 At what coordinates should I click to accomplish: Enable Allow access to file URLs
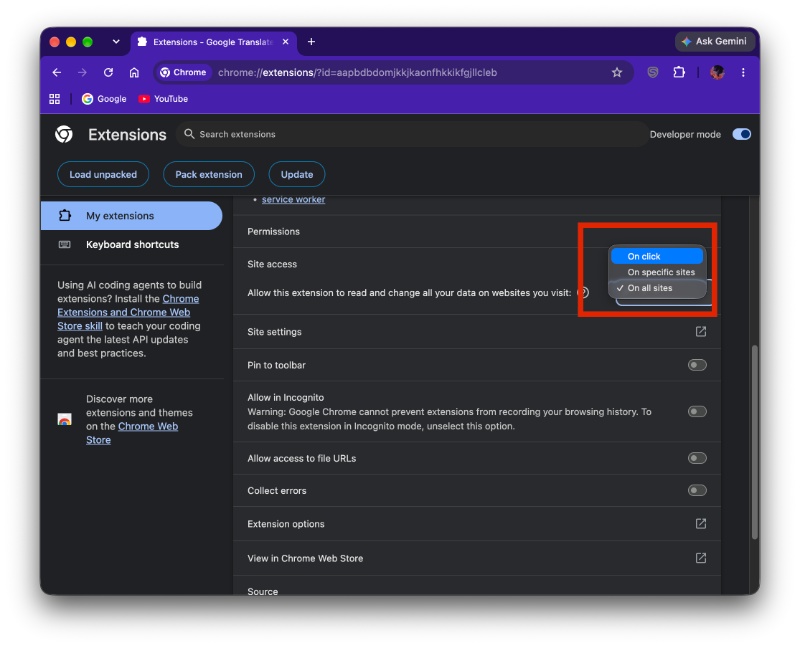click(697, 458)
